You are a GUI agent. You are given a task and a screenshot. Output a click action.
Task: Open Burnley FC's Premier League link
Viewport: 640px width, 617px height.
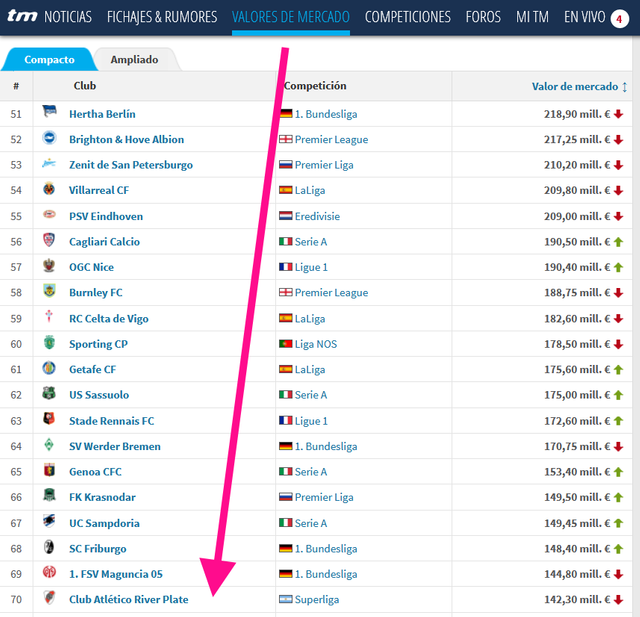coord(331,293)
